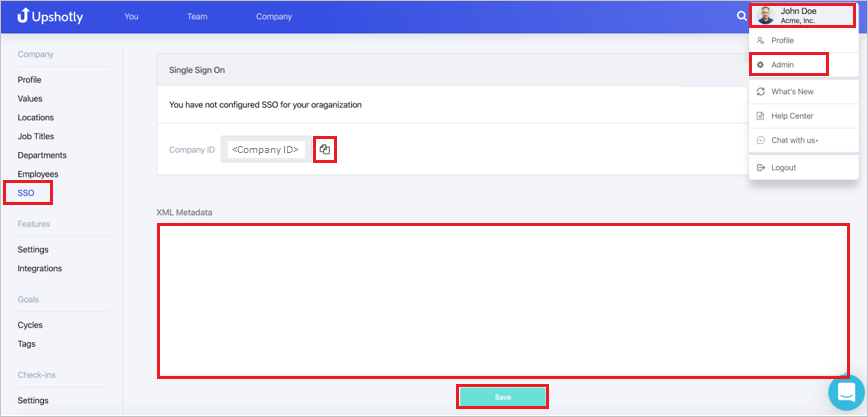Open the You tab in header

(x=131, y=17)
